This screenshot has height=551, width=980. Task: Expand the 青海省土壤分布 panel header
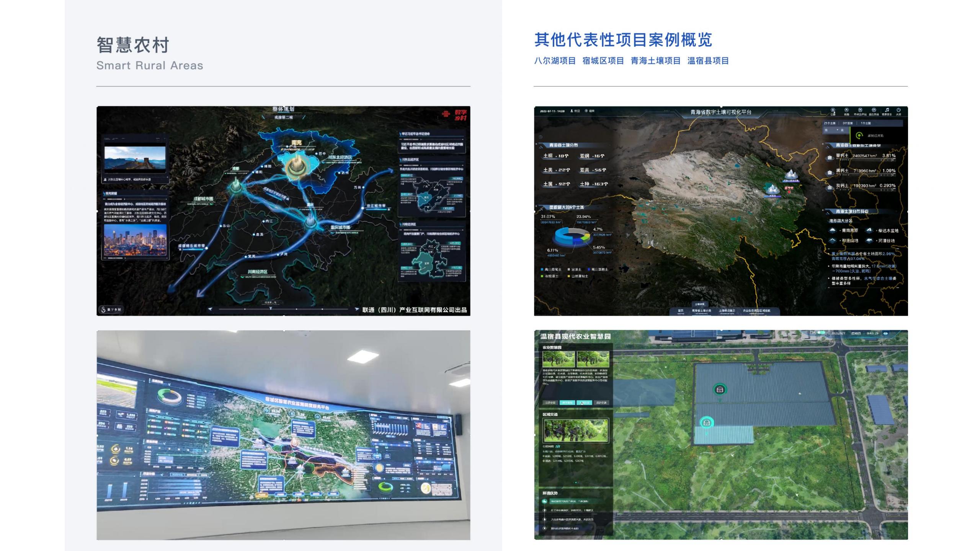563,145
